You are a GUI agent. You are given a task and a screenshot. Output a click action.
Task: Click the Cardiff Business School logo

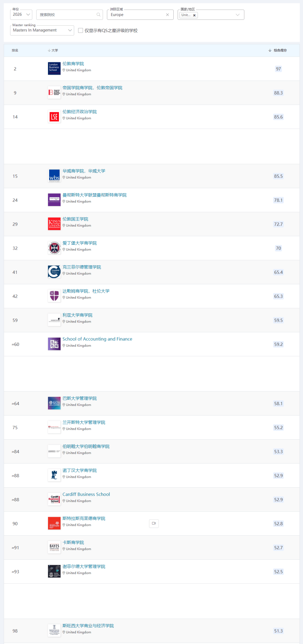pos(54,499)
